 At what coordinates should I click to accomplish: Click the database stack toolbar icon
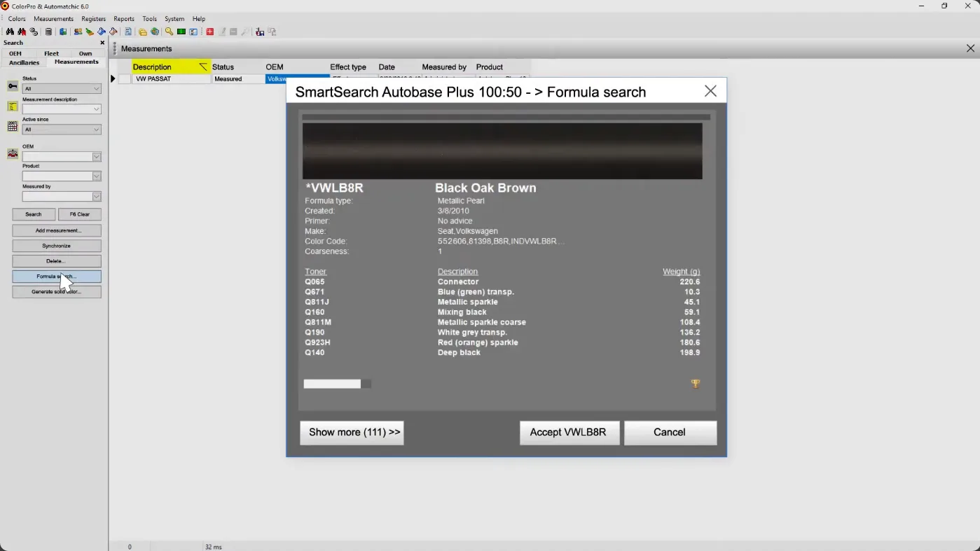(x=48, y=32)
